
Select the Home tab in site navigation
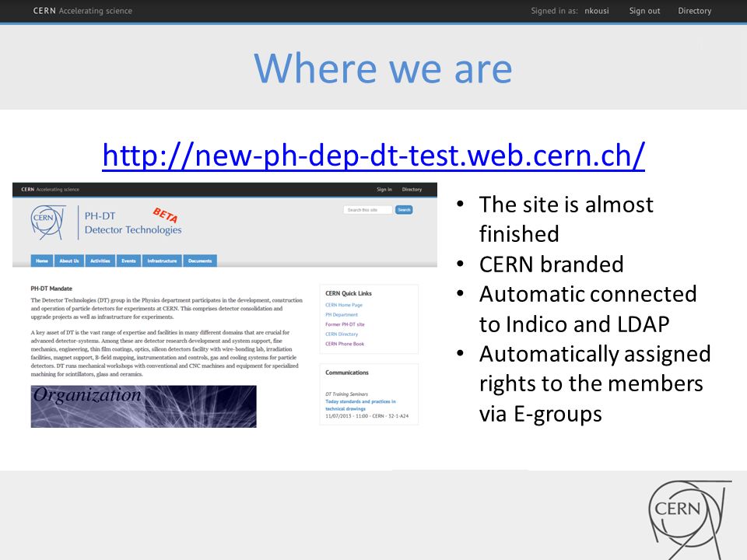click(42, 261)
